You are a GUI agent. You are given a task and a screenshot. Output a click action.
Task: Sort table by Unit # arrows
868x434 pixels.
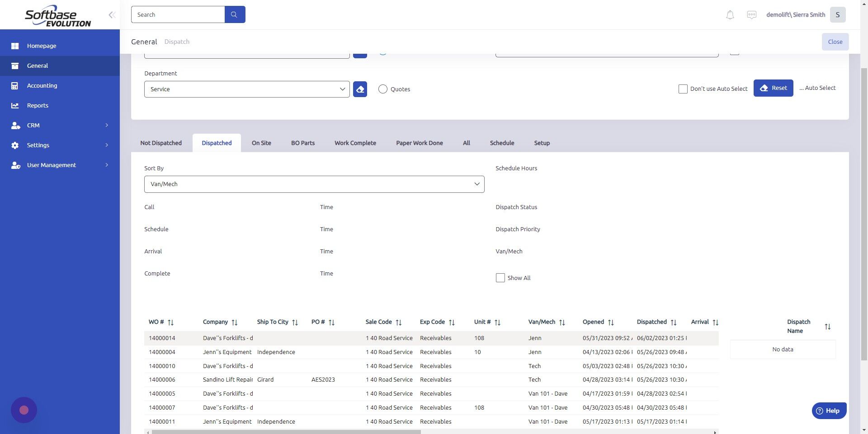497,322
